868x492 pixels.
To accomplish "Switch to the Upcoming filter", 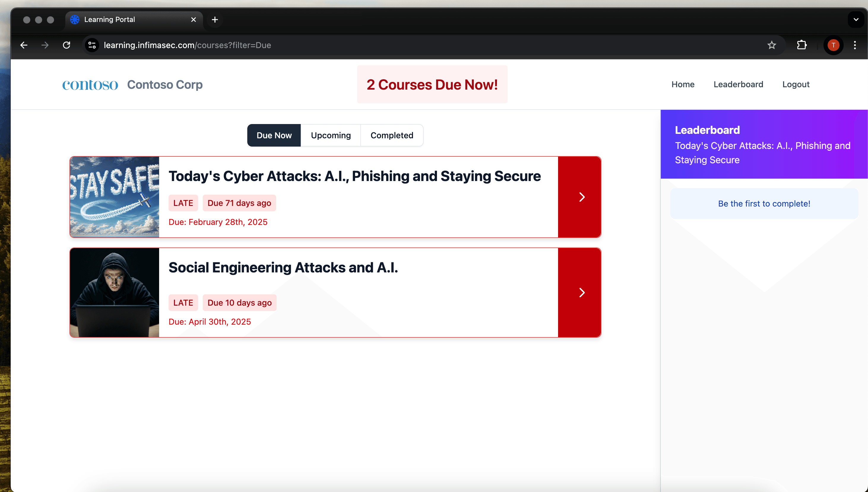I will pos(331,135).
